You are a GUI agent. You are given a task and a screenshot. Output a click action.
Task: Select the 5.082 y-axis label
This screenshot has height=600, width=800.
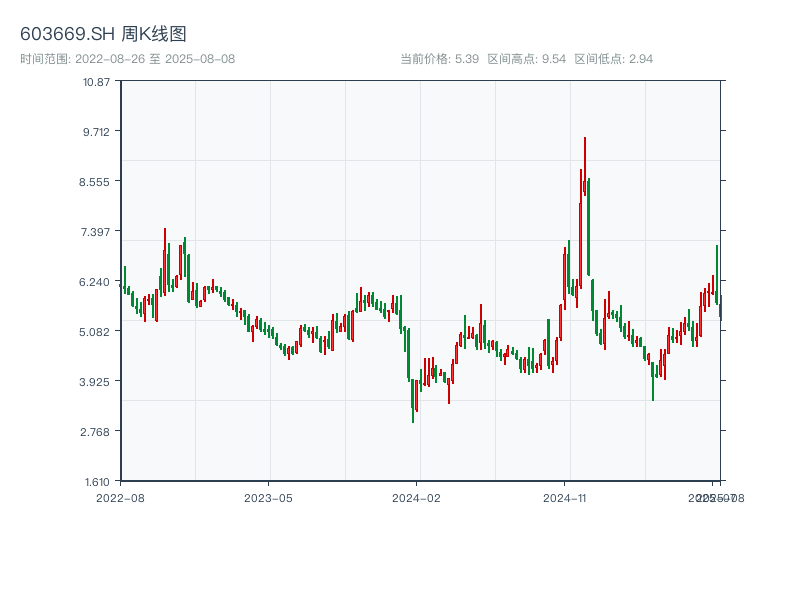pos(97,331)
